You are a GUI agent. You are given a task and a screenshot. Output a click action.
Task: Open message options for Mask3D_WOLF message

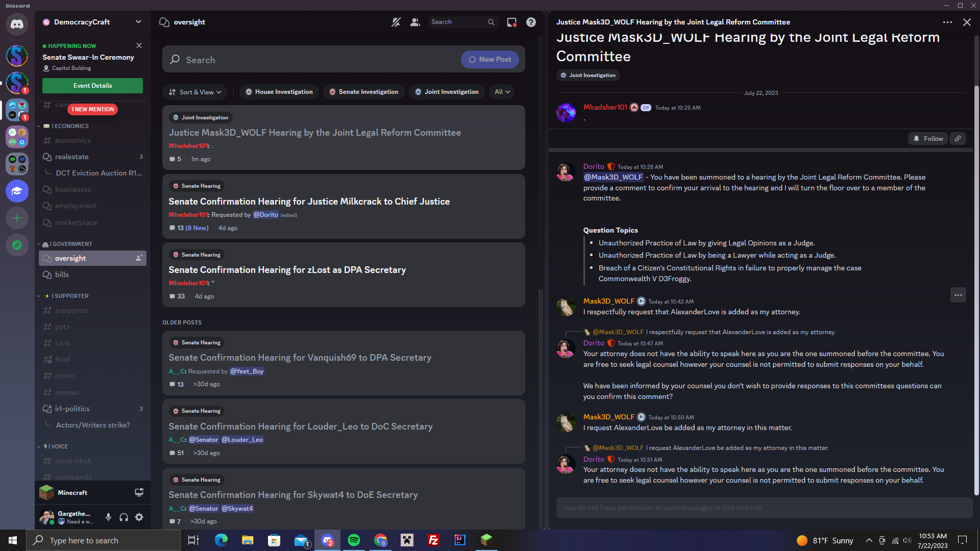958,295
